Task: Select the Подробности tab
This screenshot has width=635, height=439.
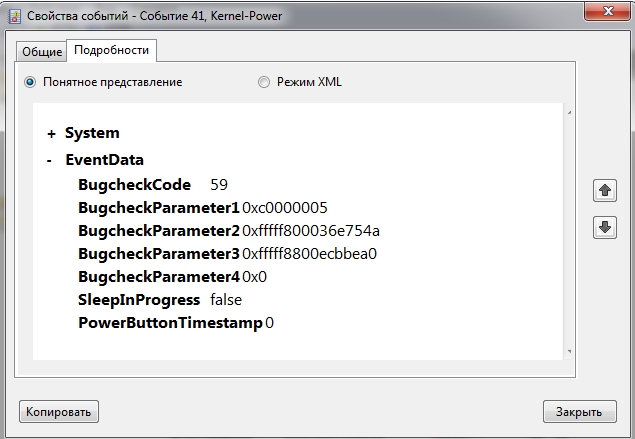Action: 111,50
